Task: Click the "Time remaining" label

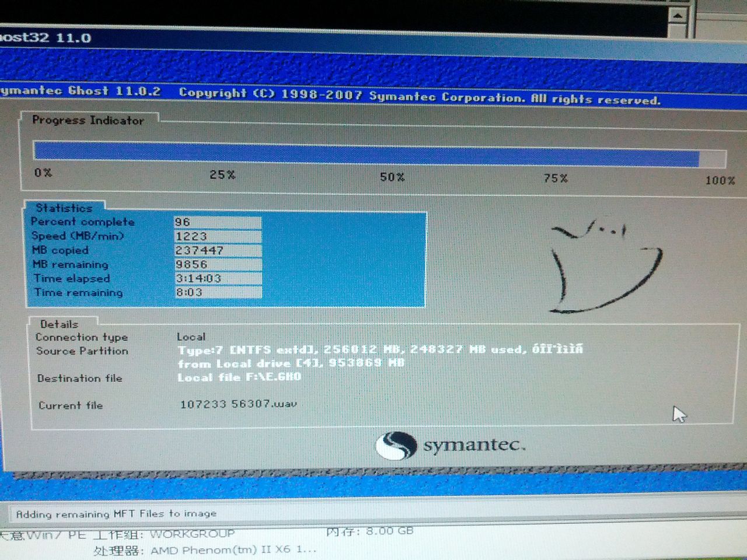Action: coord(78,292)
